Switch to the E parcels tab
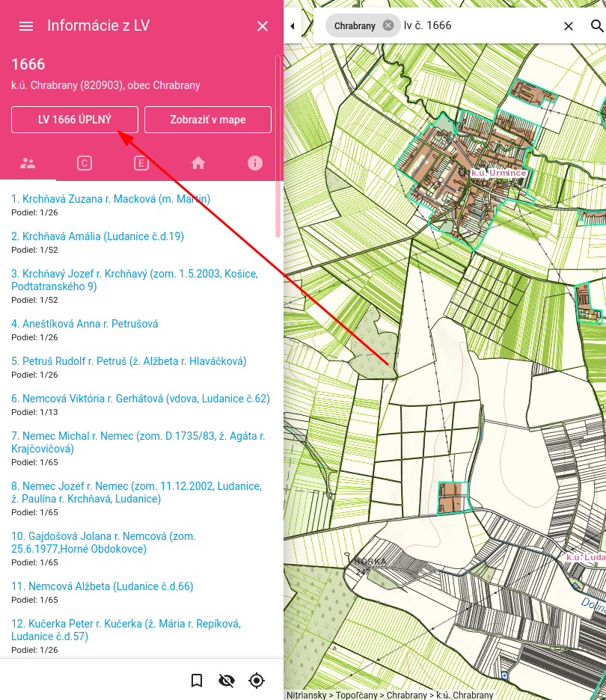The width and height of the screenshot is (606, 700). [141, 163]
